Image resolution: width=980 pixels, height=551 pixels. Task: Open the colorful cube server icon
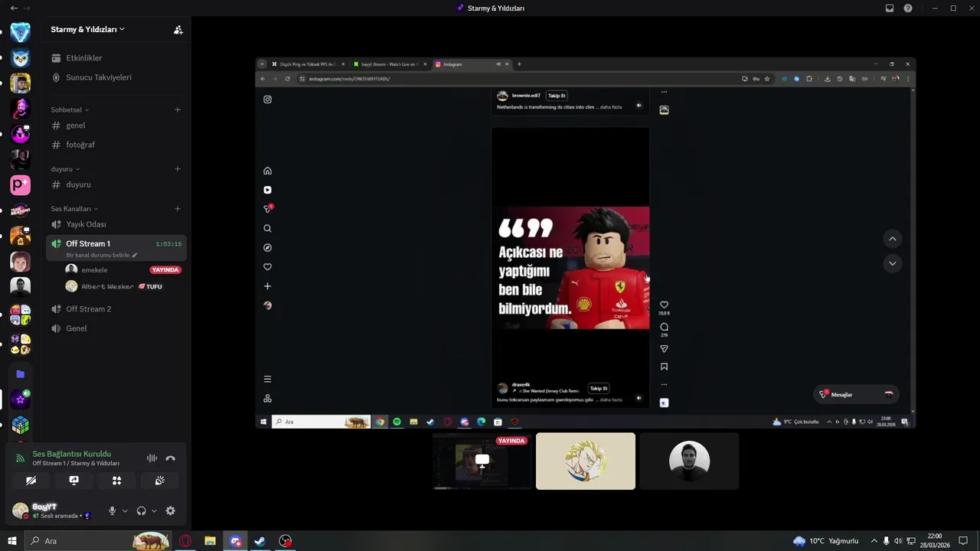click(21, 425)
